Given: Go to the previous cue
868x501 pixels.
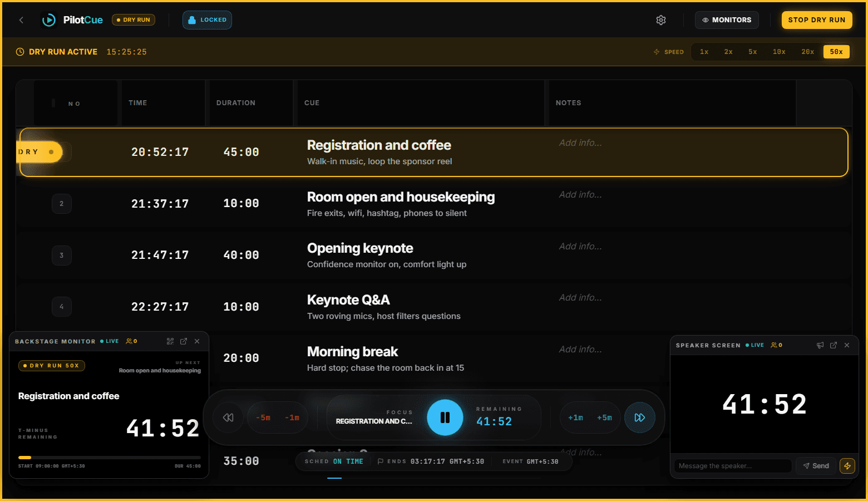Looking at the screenshot, I should [228, 417].
